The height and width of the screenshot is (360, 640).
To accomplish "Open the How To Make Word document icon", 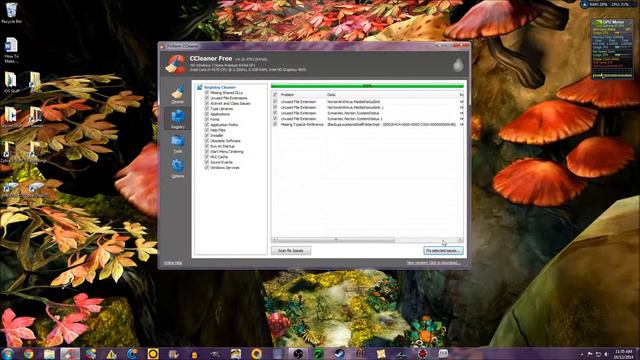I will (x=11, y=50).
